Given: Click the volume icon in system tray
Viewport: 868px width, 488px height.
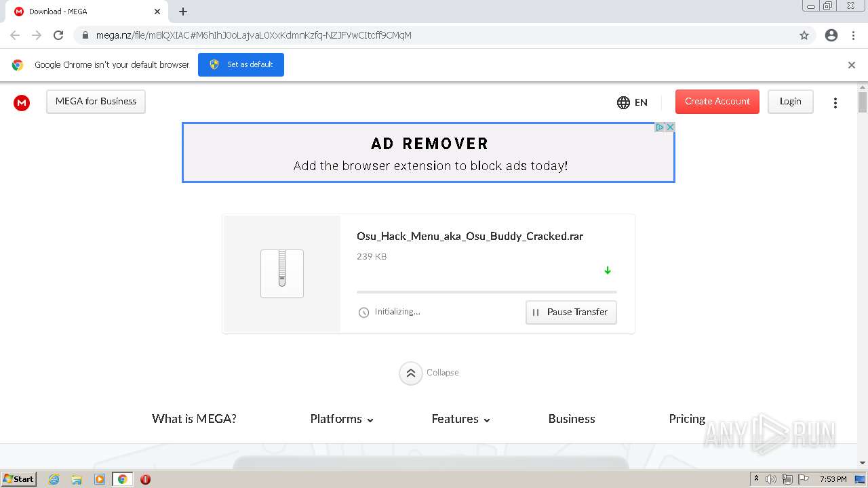Looking at the screenshot, I should point(771,479).
